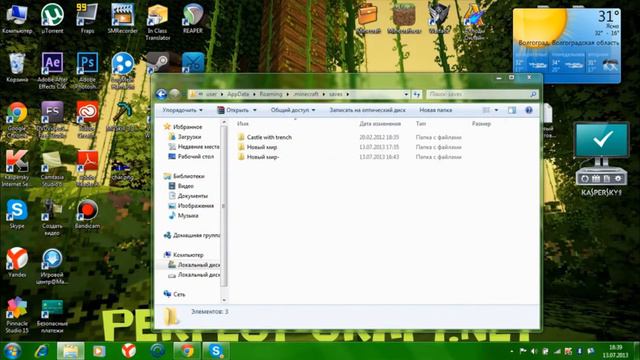Screen dimensions: 640x360
Task: Click the Explorer help question mark icon
Action: tap(529, 110)
